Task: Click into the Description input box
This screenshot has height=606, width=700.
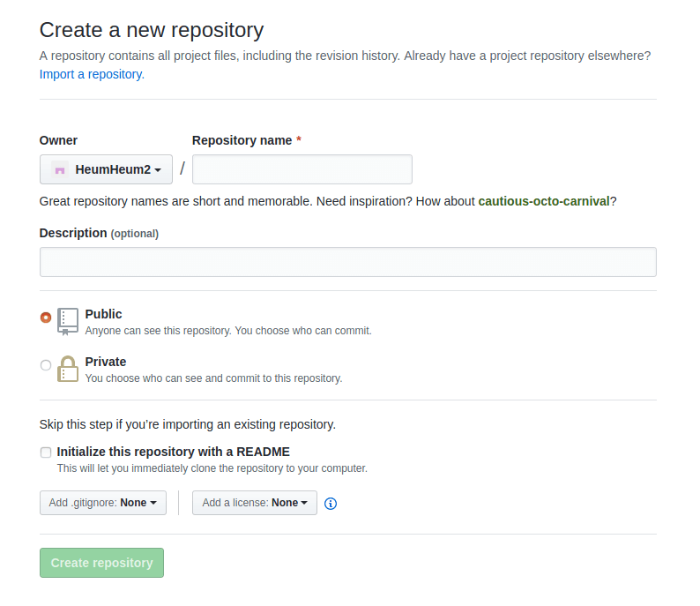Action: 348,262
